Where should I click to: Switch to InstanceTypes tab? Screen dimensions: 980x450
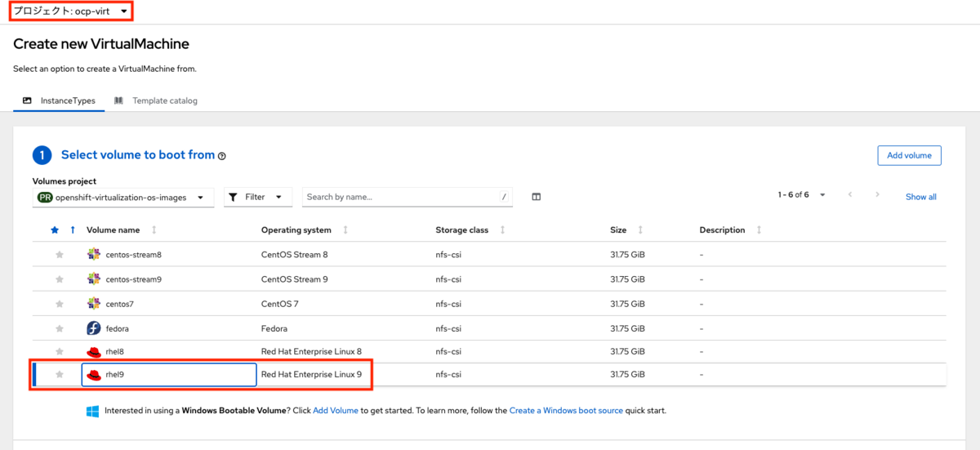tap(59, 100)
